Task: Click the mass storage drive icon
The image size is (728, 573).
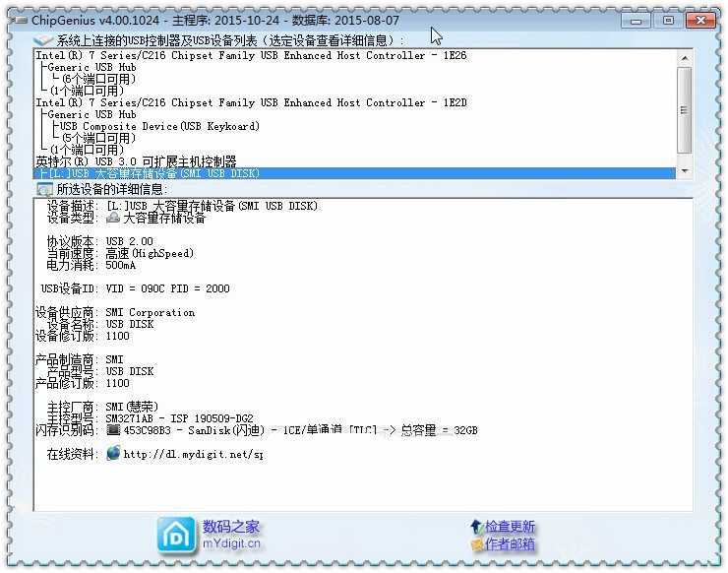Action: coord(113,219)
